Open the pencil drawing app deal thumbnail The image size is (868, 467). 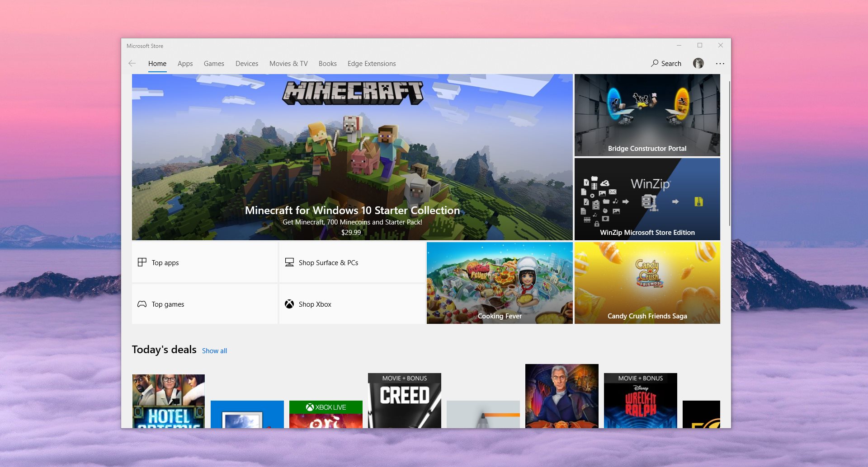click(x=483, y=414)
